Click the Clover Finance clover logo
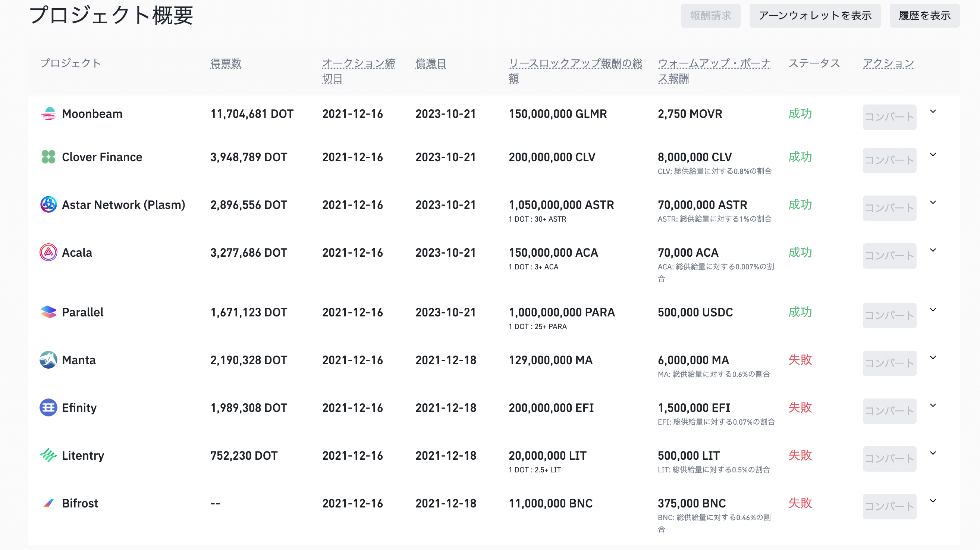980x550 pixels. pos(48,157)
